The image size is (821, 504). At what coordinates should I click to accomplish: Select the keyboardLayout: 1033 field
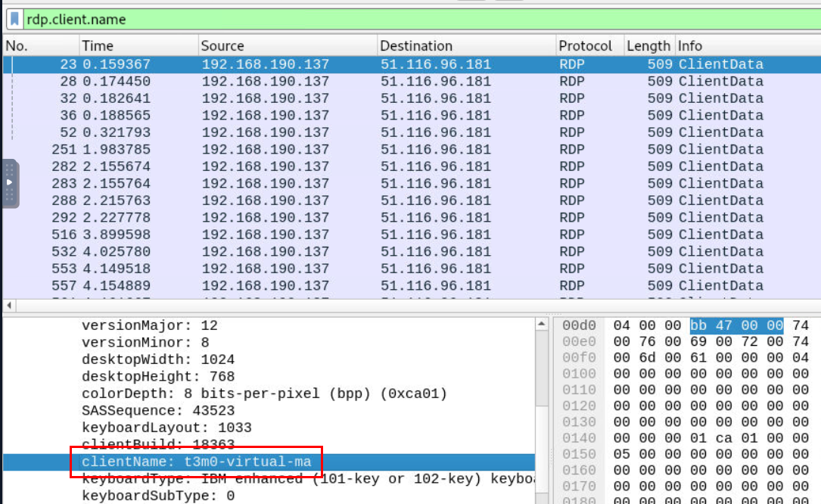[x=166, y=428]
